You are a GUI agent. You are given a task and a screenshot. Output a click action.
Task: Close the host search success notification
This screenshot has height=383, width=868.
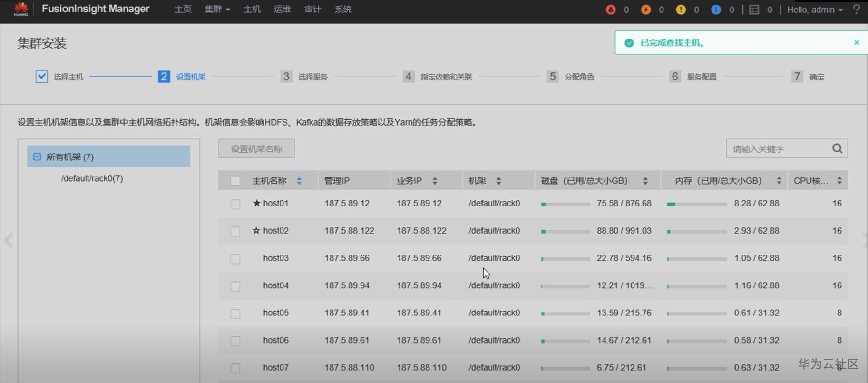857,42
